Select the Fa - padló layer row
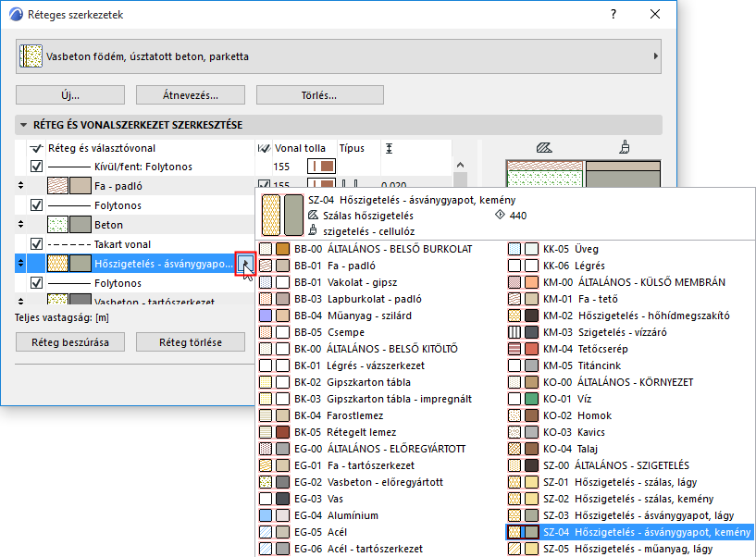Screen dimensions: 756x557 pos(135,186)
